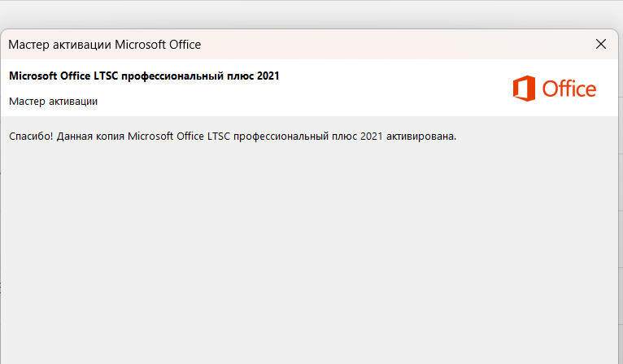The image size is (623, 364).
Task: Click 'Microsoft Office' in the title bar
Action: pos(158,44)
